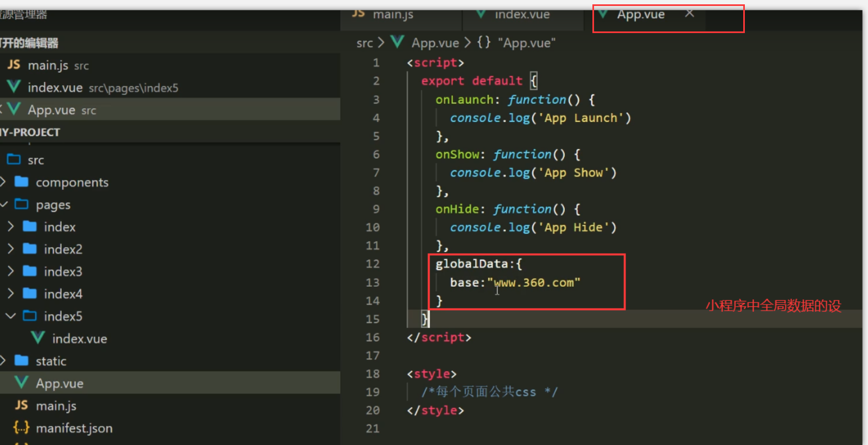Collapse the Y-PROJECT section header
Image resolution: width=868 pixels, height=445 pixels.
170,132
